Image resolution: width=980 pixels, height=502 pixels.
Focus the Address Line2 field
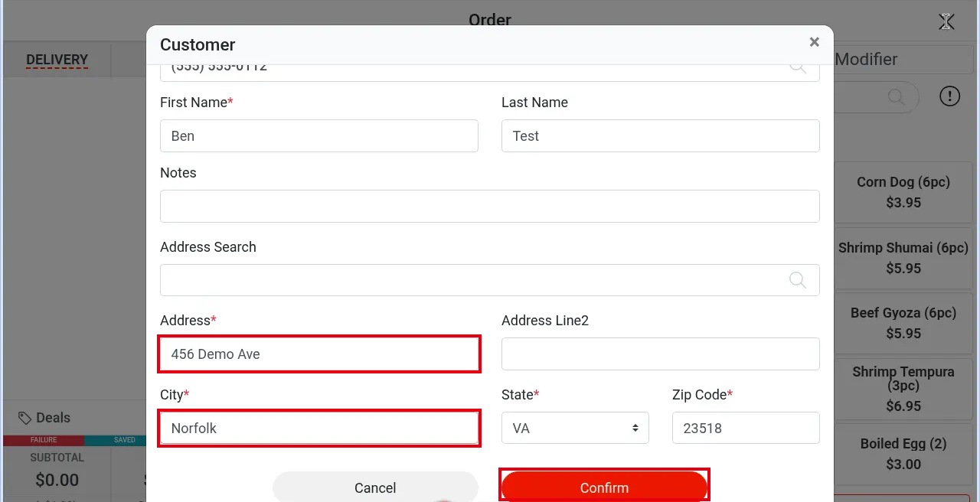click(660, 354)
